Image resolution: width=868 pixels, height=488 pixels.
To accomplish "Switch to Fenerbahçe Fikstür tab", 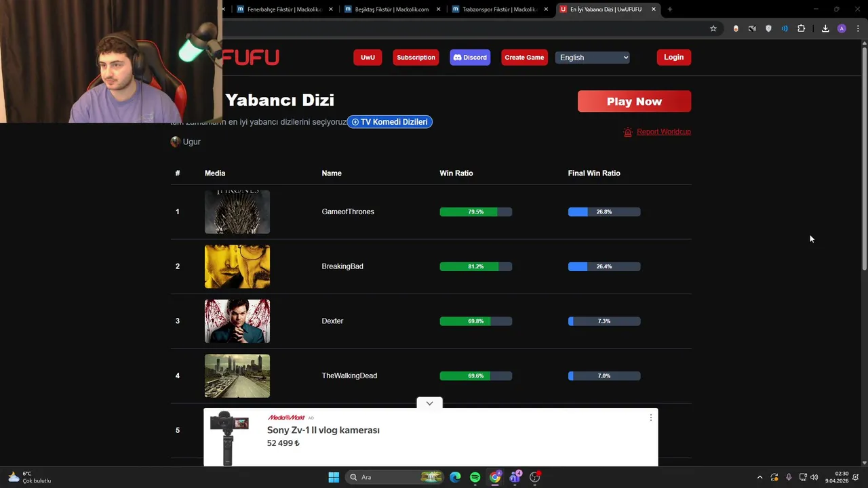I will (285, 9).
